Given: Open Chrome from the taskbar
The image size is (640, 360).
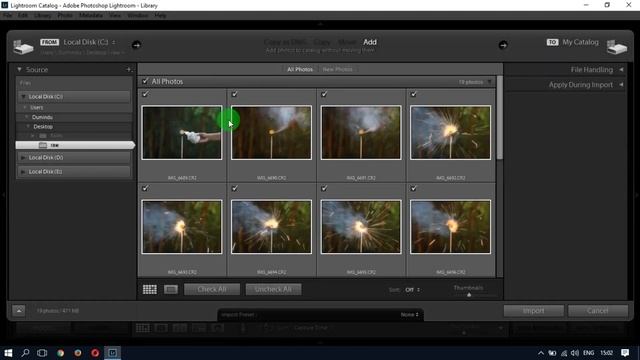Looking at the screenshot, I should coord(60,353).
